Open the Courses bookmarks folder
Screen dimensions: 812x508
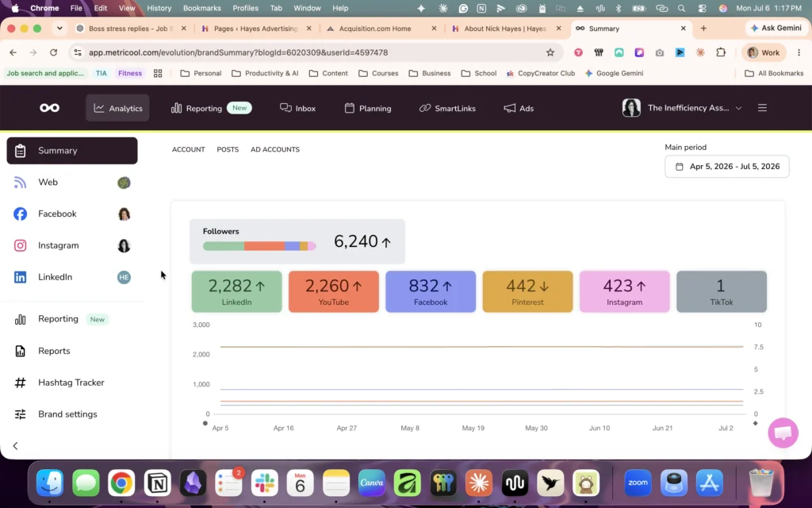coord(378,73)
